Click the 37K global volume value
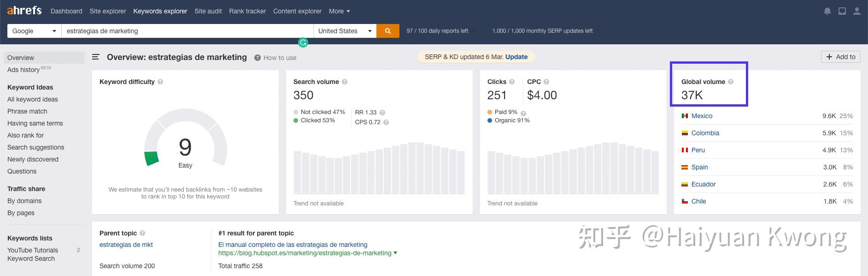 point(692,95)
